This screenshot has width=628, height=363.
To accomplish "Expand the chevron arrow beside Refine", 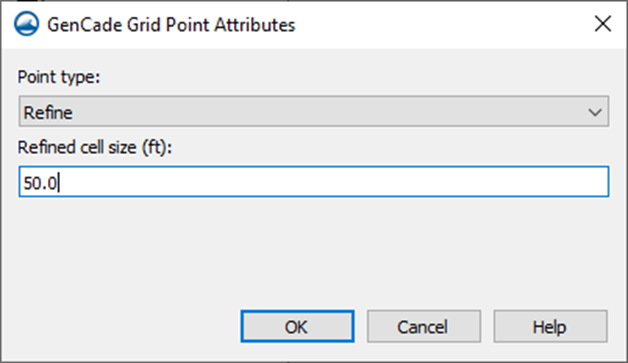I will click(595, 112).
